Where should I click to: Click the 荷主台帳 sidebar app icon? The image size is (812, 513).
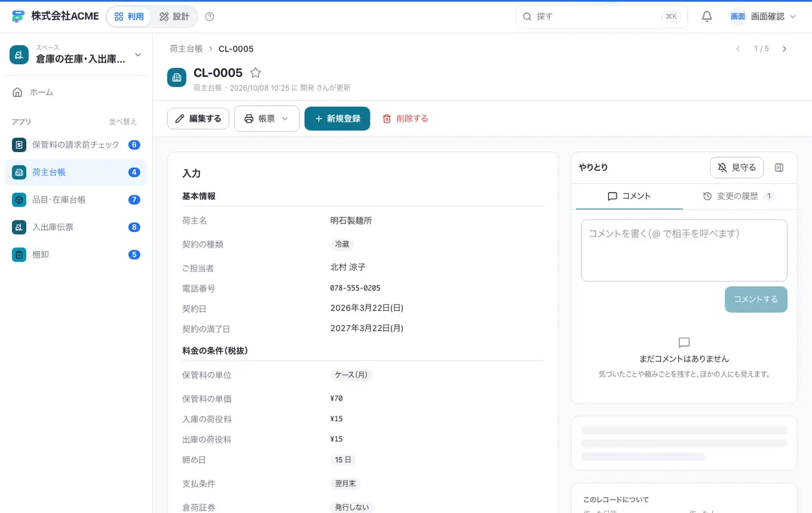click(19, 172)
